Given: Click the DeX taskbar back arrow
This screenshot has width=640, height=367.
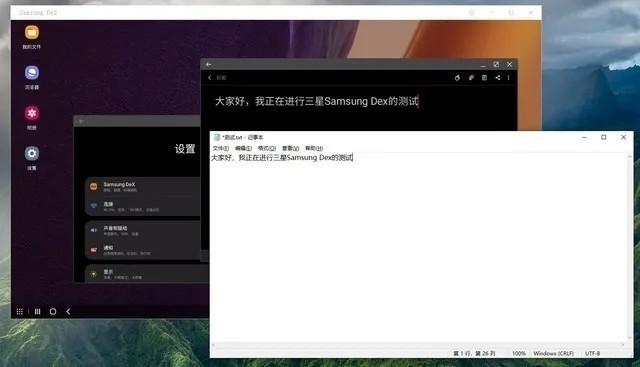Looking at the screenshot, I should coord(68,311).
